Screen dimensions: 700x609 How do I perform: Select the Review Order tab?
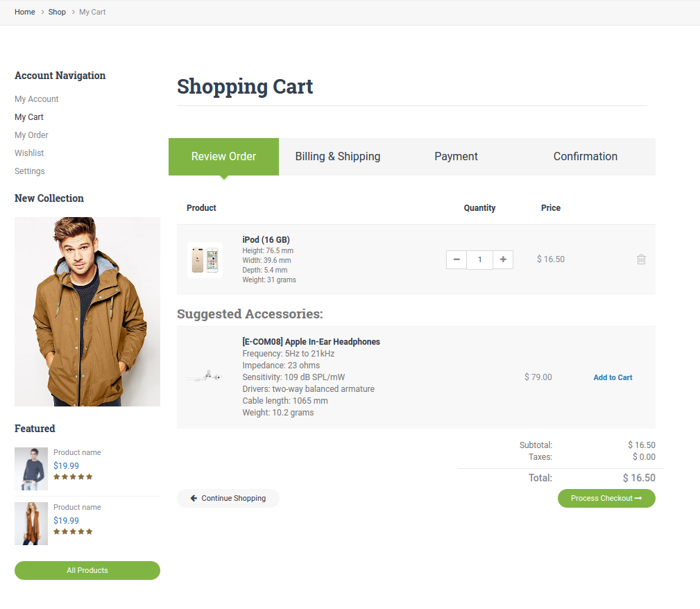pyautogui.click(x=223, y=157)
